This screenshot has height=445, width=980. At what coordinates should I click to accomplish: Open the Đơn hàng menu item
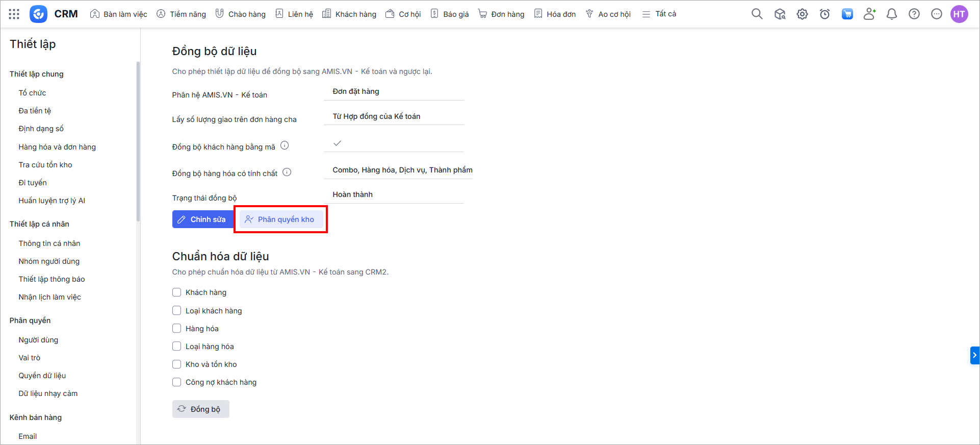pyautogui.click(x=501, y=14)
